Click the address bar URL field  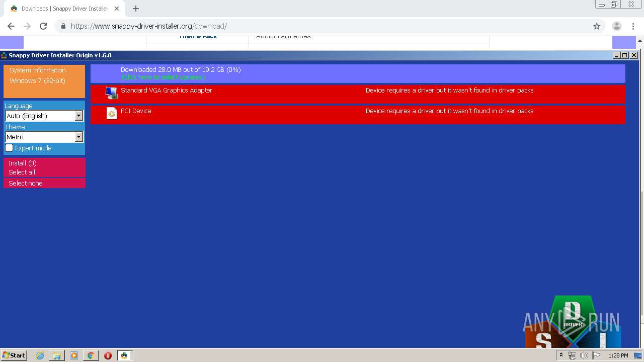(x=322, y=26)
